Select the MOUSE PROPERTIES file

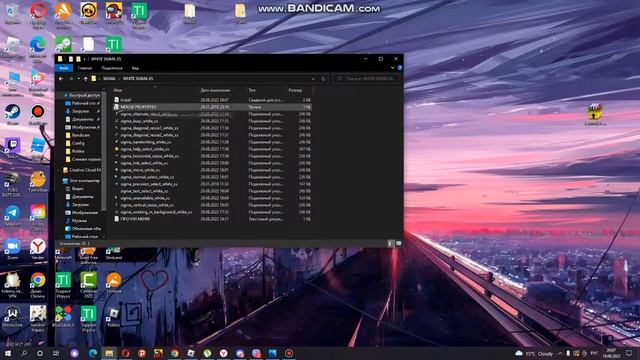(x=212, y=107)
